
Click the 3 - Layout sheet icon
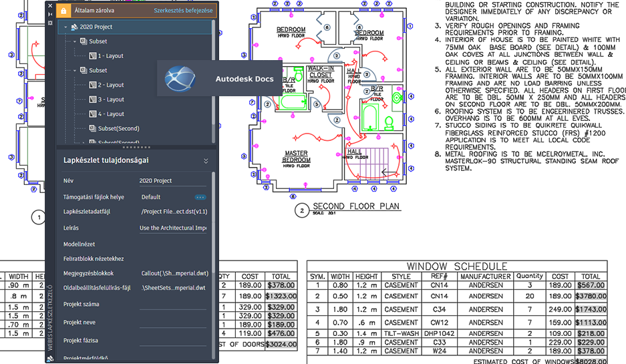click(93, 100)
